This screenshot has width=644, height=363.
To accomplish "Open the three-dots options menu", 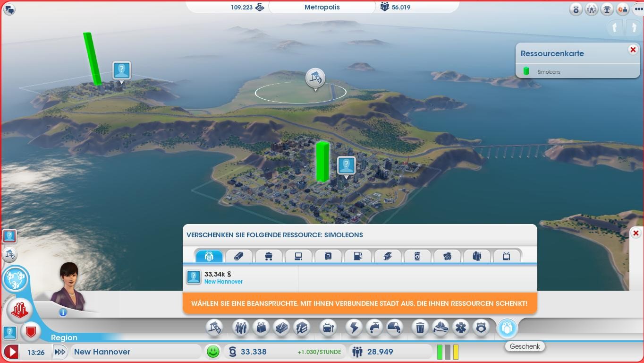I will 638,9.
